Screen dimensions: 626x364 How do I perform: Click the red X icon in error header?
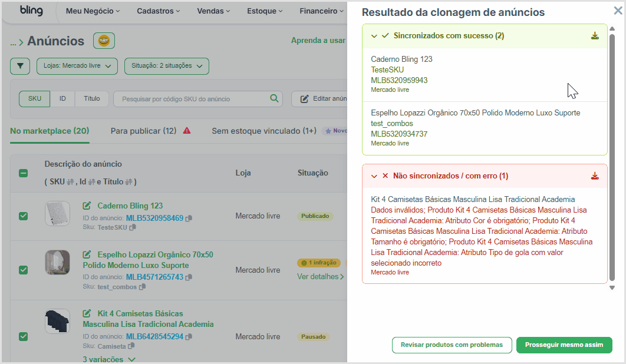(386, 176)
